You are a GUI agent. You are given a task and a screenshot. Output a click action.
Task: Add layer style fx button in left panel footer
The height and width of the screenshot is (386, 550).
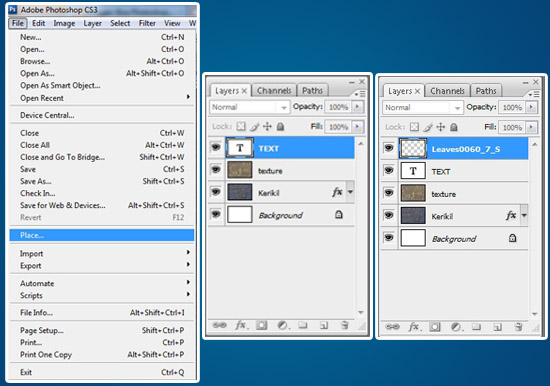point(241,325)
